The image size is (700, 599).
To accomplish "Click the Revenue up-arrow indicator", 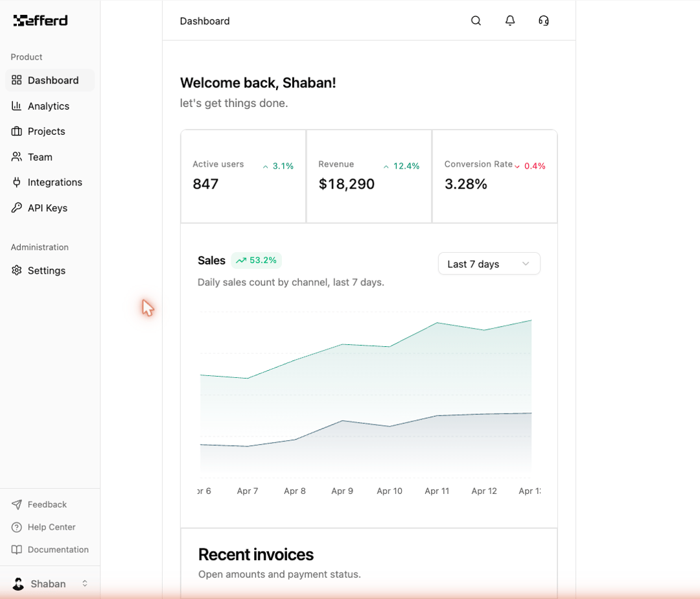I will pyautogui.click(x=386, y=167).
